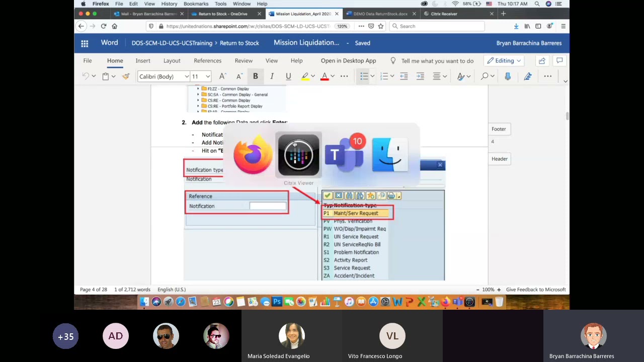This screenshot has height=362, width=644.
Task: Decrease paragraph indent
Action: tap(404, 76)
